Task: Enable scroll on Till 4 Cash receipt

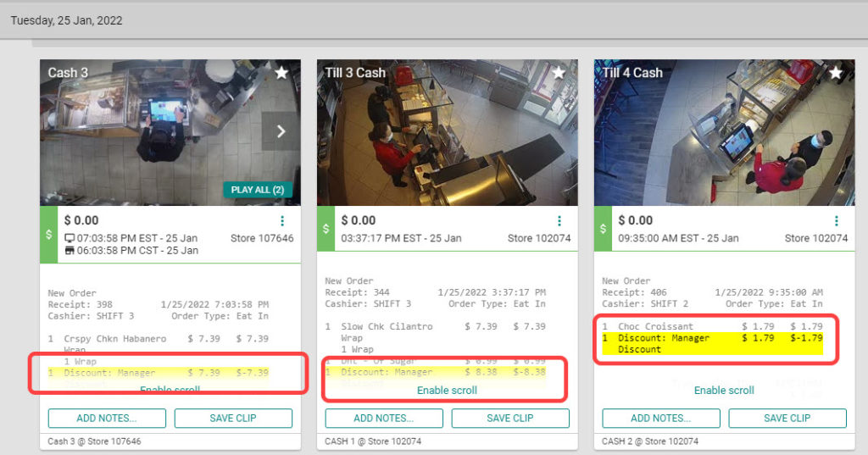Action: 724,391
